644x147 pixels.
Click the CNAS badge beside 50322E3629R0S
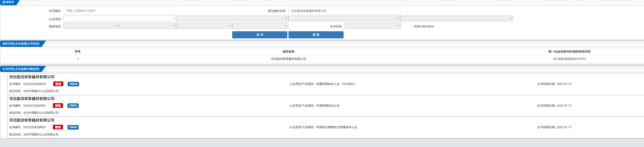pos(73,106)
